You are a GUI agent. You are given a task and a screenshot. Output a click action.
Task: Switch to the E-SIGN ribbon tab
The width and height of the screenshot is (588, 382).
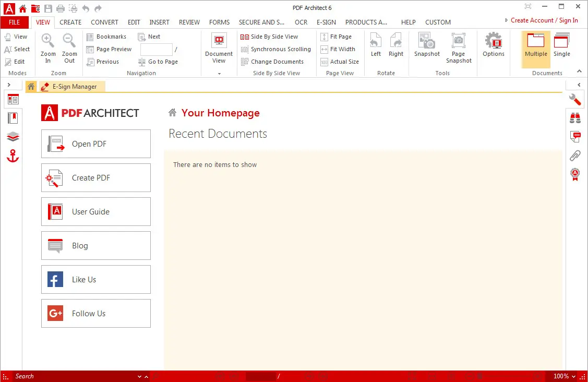click(326, 22)
